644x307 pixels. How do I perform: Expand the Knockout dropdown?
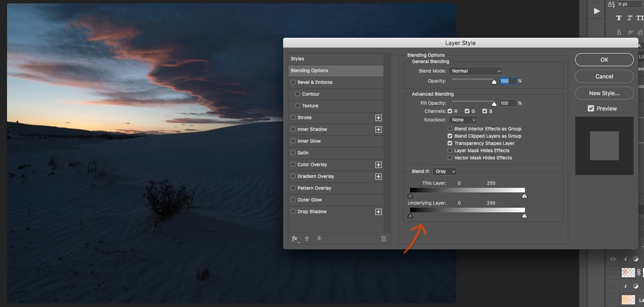tap(464, 120)
